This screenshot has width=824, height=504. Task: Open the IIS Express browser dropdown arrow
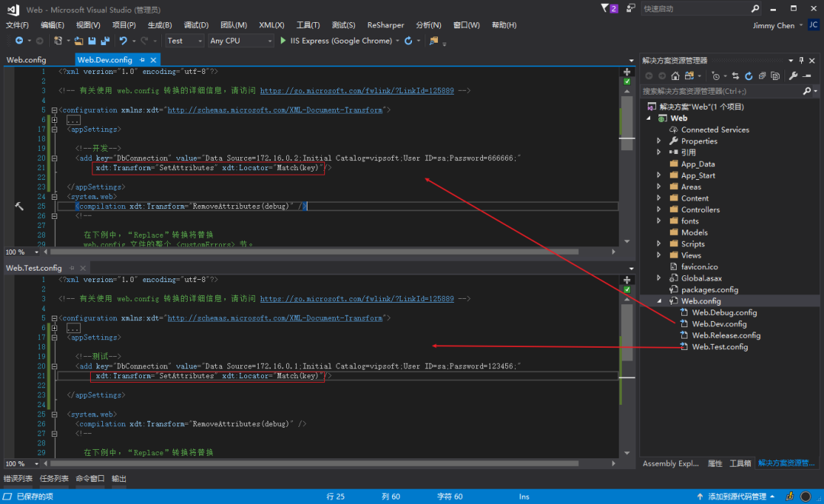[398, 40]
